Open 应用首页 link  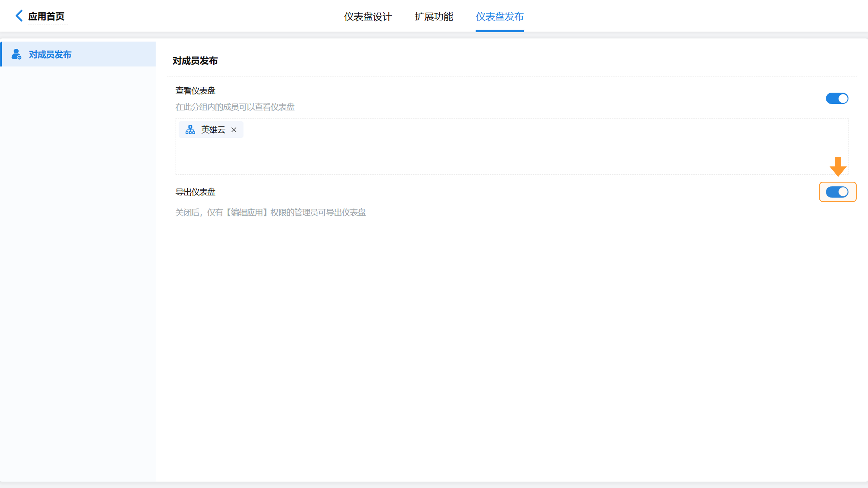click(46, 16)
